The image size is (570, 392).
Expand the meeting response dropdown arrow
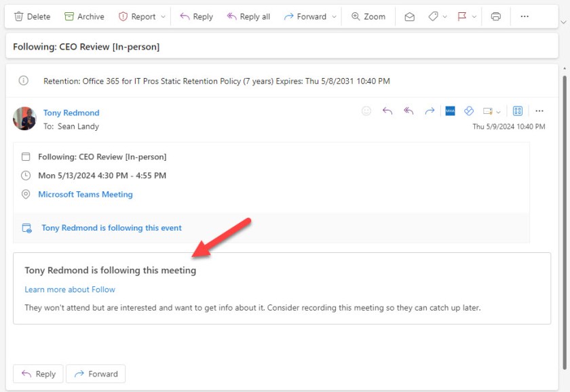tap(498, 112)
